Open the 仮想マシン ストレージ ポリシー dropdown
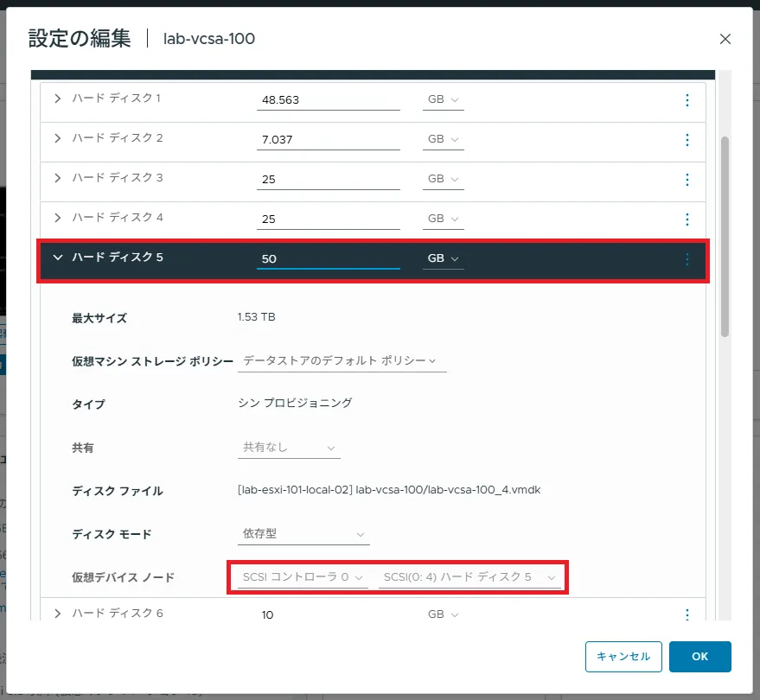 342,360
